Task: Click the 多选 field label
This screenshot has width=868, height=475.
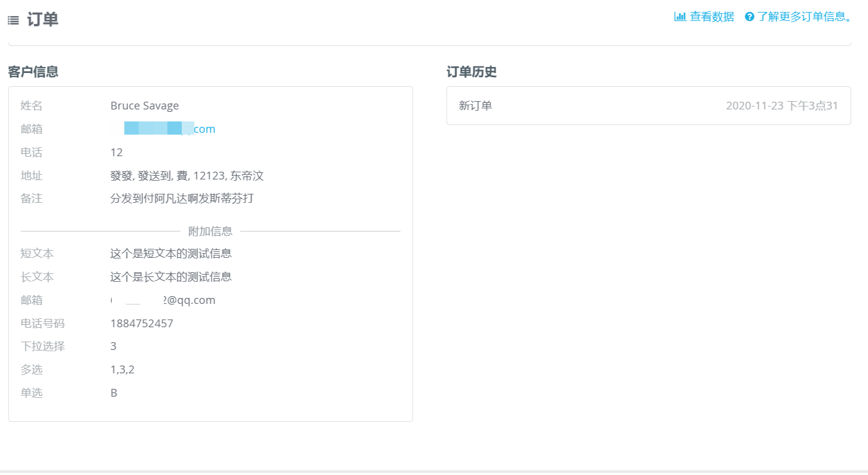Action: point(32,370)
